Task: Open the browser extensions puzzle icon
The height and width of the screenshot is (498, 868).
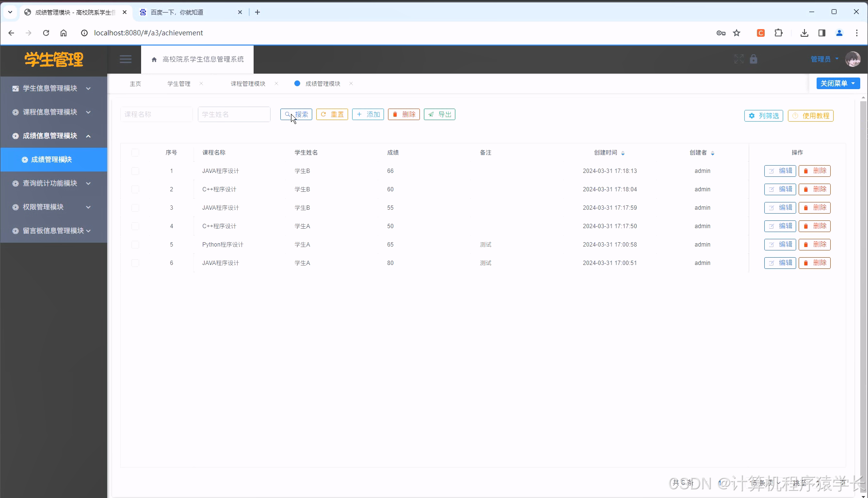Action: coord(779,33)
